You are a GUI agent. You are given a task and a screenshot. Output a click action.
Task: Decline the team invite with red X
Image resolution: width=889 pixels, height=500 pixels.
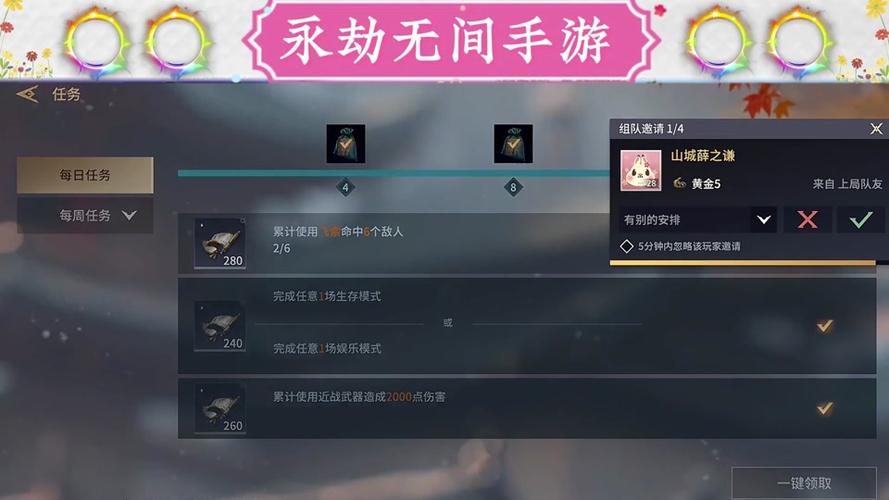point(807,219)
